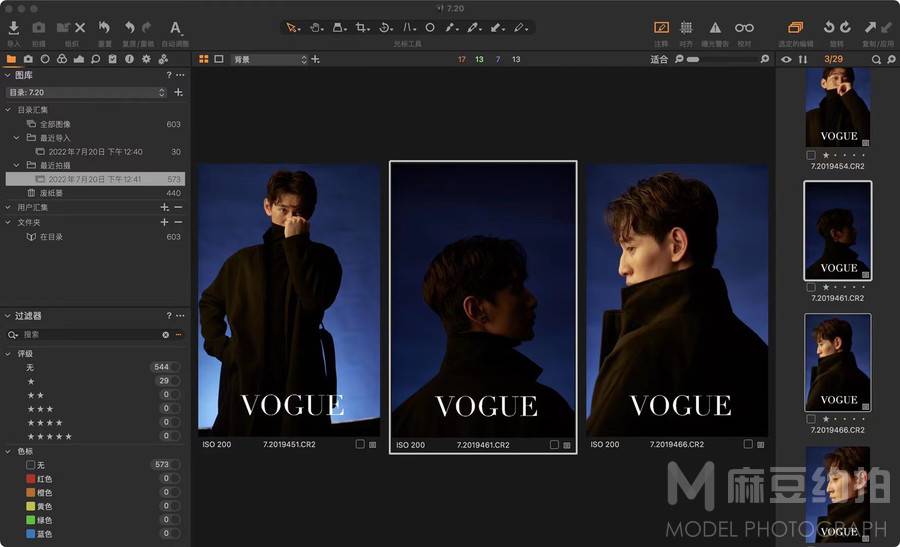Image resolution: width=900 pixels, height=547 pixels.
Task: Toggle the Grid (对齐) overlay icon
Action: coord(686,28)
